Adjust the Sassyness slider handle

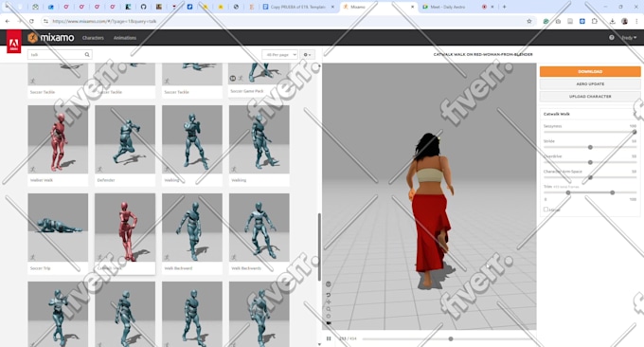point(635,132)
